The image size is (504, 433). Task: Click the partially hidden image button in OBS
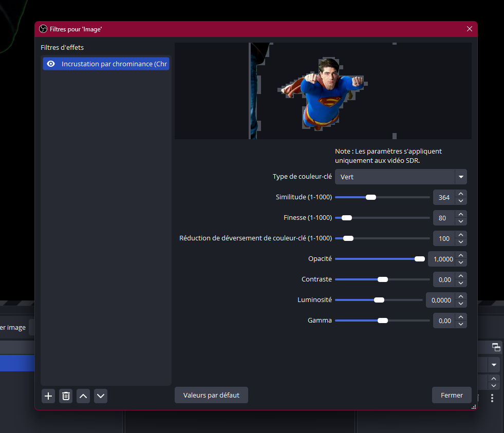coord(31,327)
